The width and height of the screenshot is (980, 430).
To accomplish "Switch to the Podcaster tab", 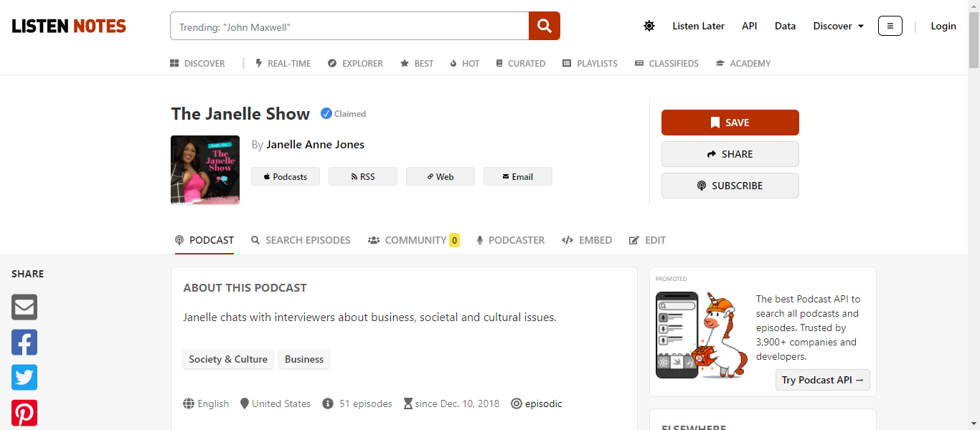I will (511, 240).
